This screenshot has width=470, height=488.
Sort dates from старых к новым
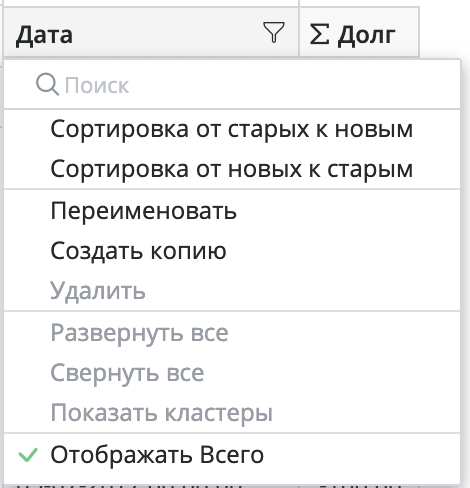pos(232,129)
